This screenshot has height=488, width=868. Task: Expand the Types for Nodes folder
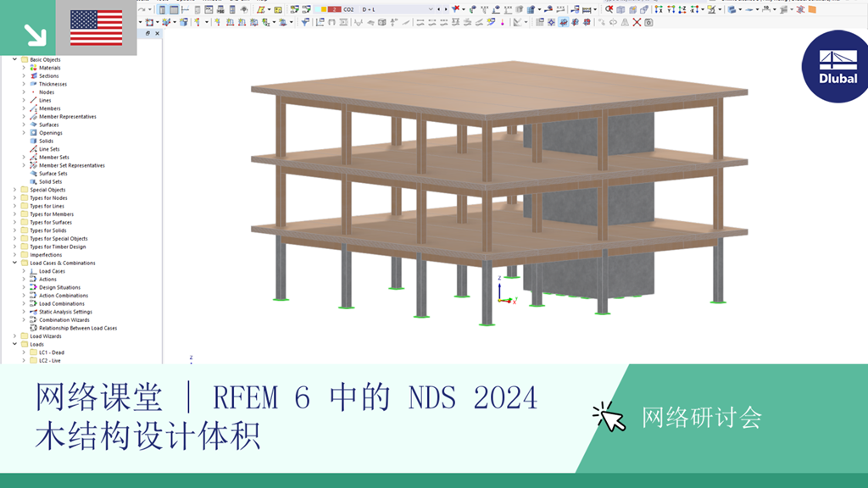tap(15, 197)
